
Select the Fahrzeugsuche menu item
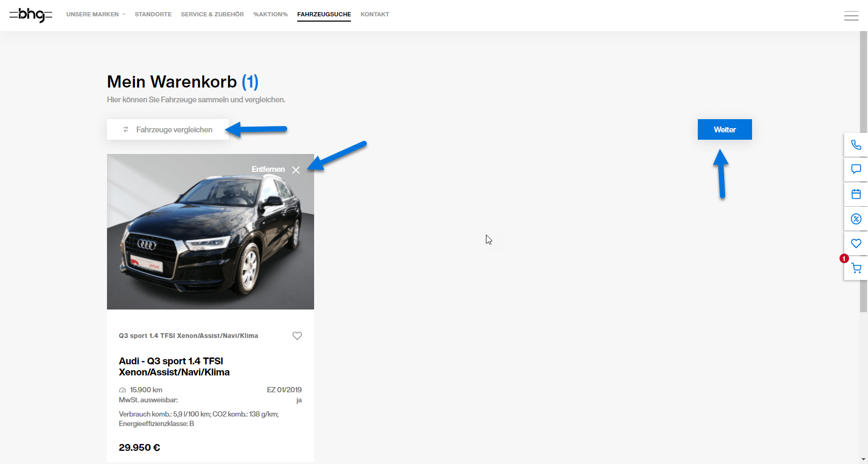[324, 14]
